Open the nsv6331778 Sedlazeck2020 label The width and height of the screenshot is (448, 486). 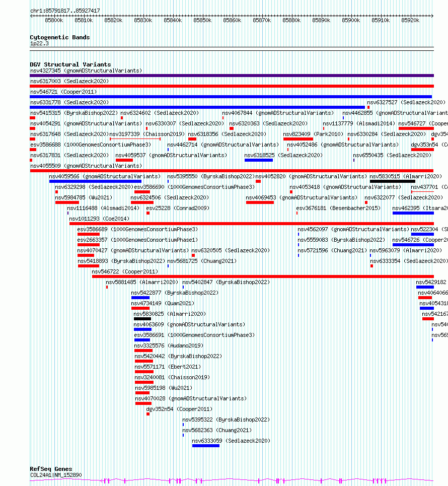69,102
